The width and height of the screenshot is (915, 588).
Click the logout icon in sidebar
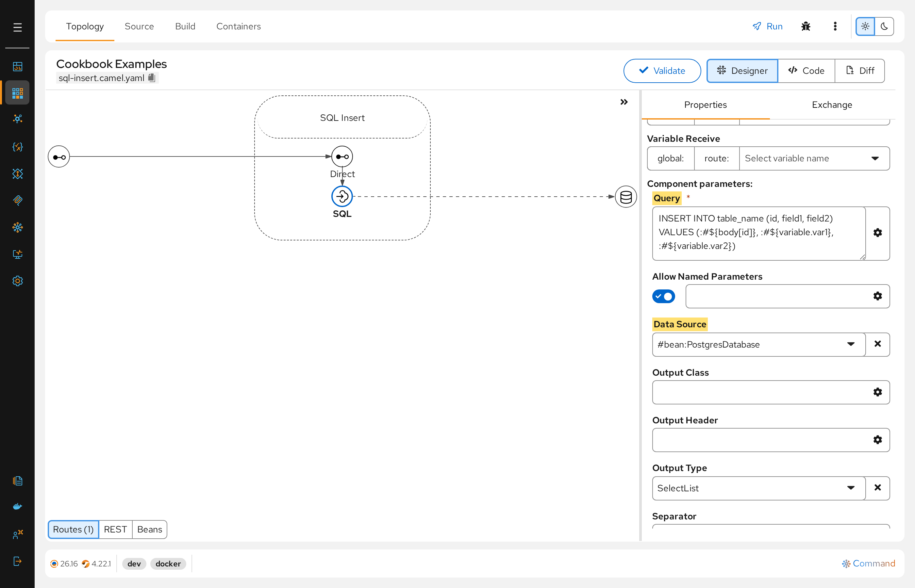(18, 561)
